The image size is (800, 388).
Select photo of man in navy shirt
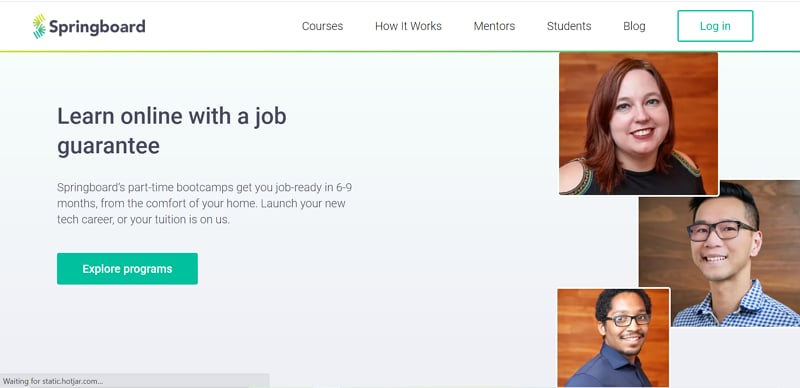coord(613,338)
